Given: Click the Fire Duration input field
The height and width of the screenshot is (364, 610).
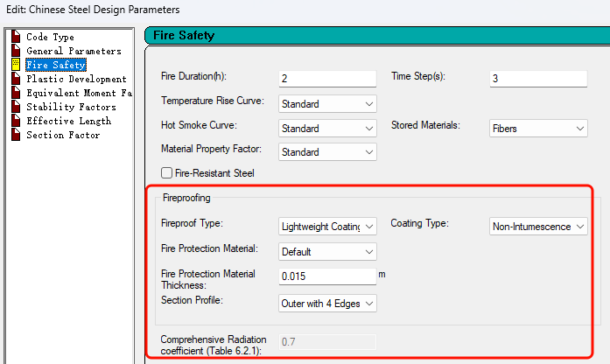Looking at the screenshot, I should click(x=327, y=79).
